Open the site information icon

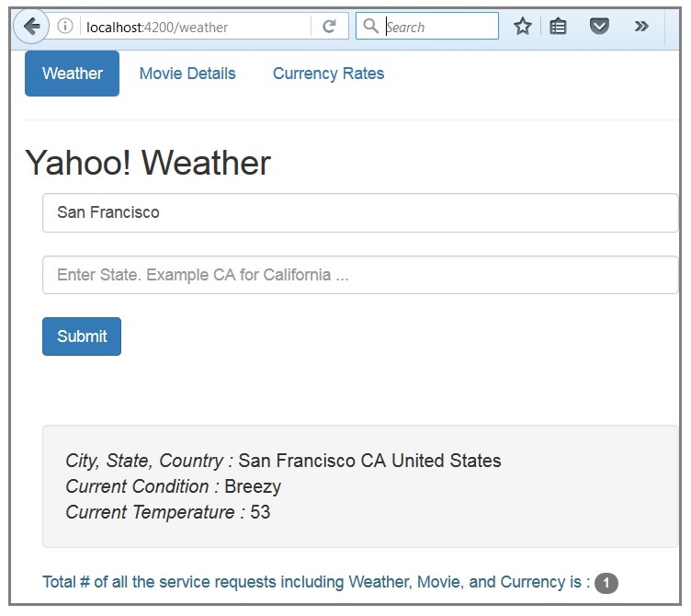(x=65, y=27)
